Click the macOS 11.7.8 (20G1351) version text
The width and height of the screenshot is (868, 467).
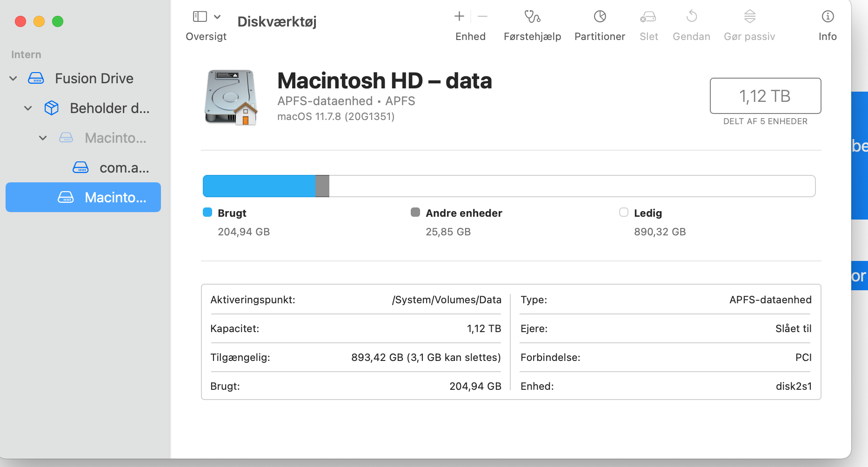click(336, 116)
